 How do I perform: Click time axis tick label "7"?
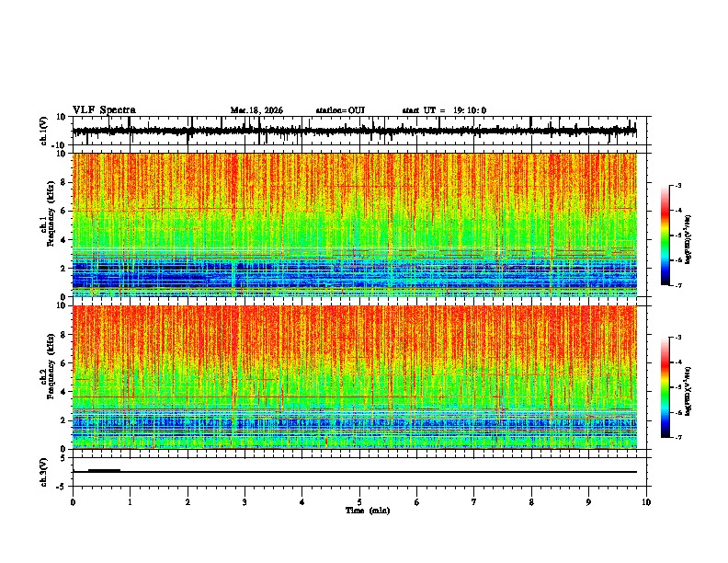tap(474, 502)
